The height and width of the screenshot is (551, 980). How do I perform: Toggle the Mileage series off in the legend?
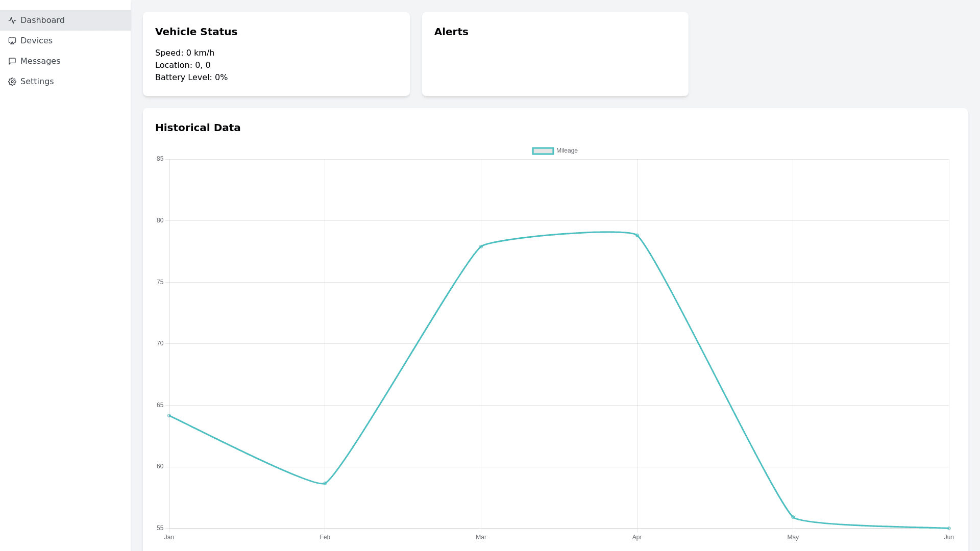[x=567, y=151]
